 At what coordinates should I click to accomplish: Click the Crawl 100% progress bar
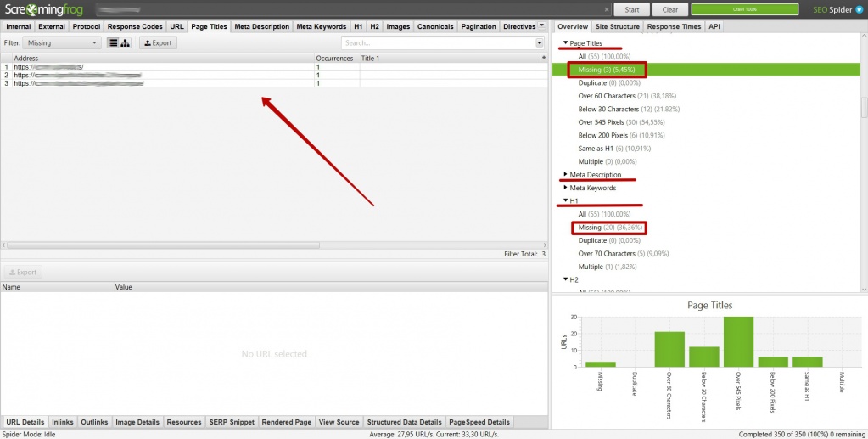tap(744, 10)
